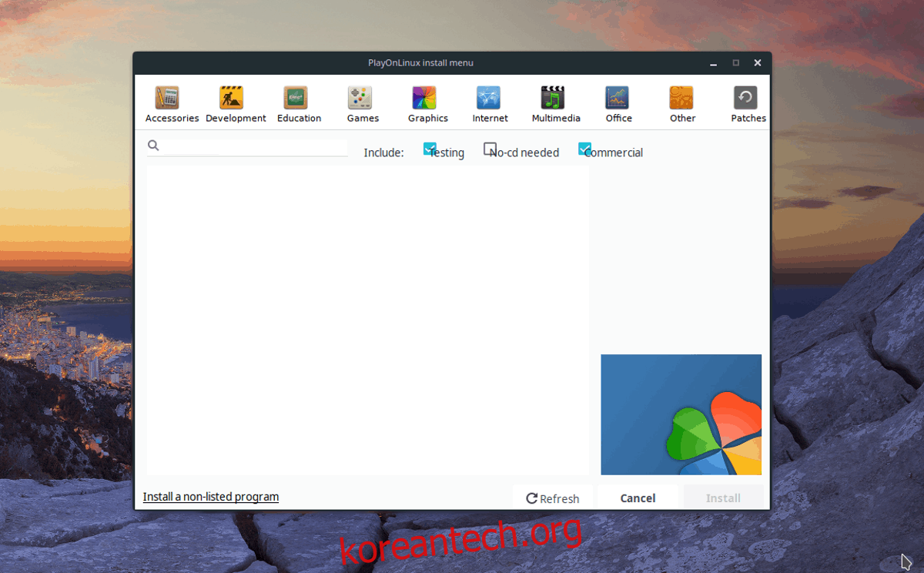The image size is (924, 573).
Task: Click the Install button
Action: (724, 498)
